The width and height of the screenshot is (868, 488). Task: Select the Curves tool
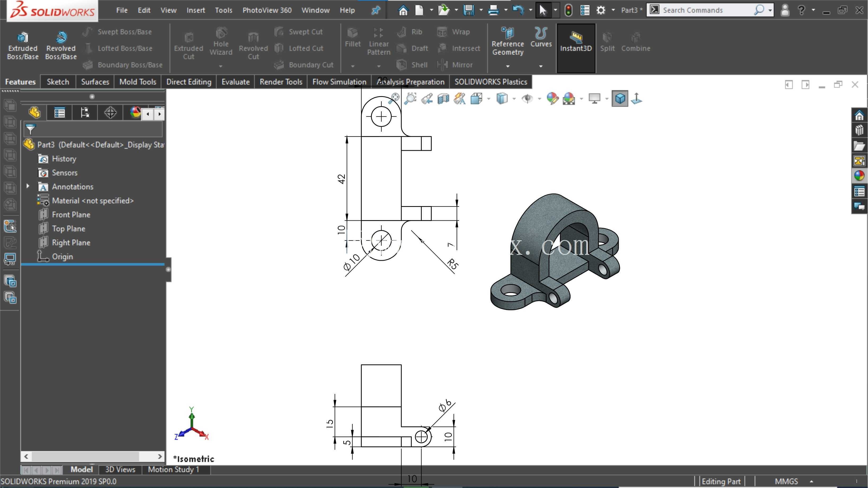[541, 37]
